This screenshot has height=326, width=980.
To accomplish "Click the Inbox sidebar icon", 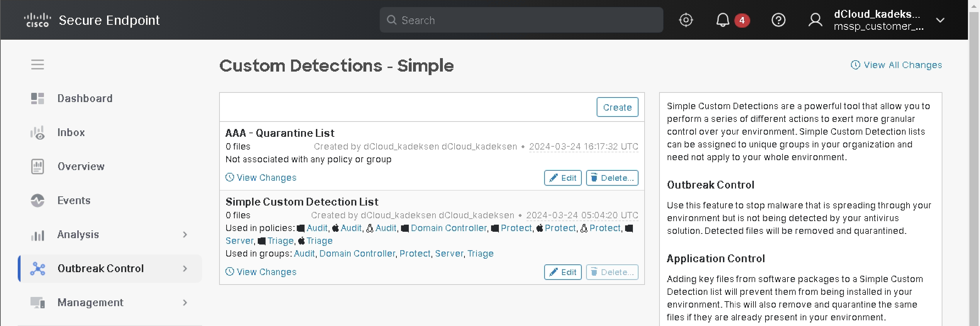I will [x=37, y=133].
